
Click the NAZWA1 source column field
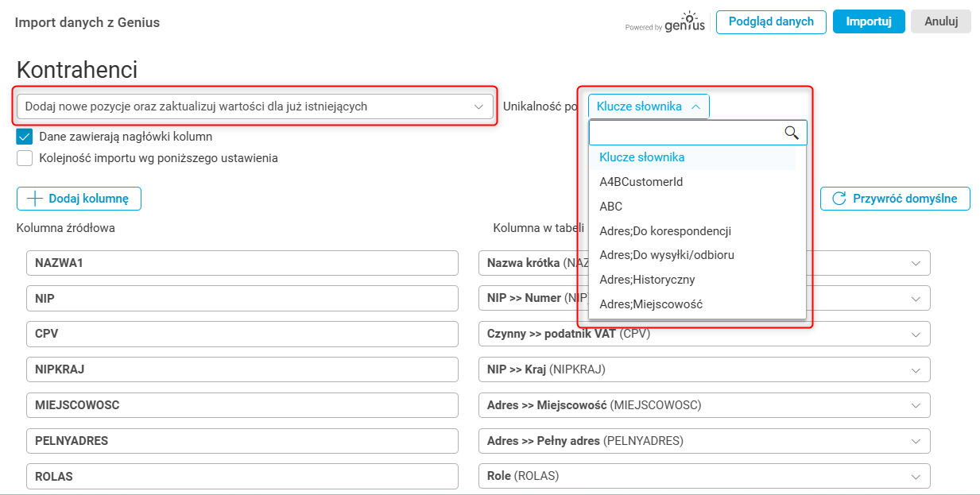tap(242, 263)
